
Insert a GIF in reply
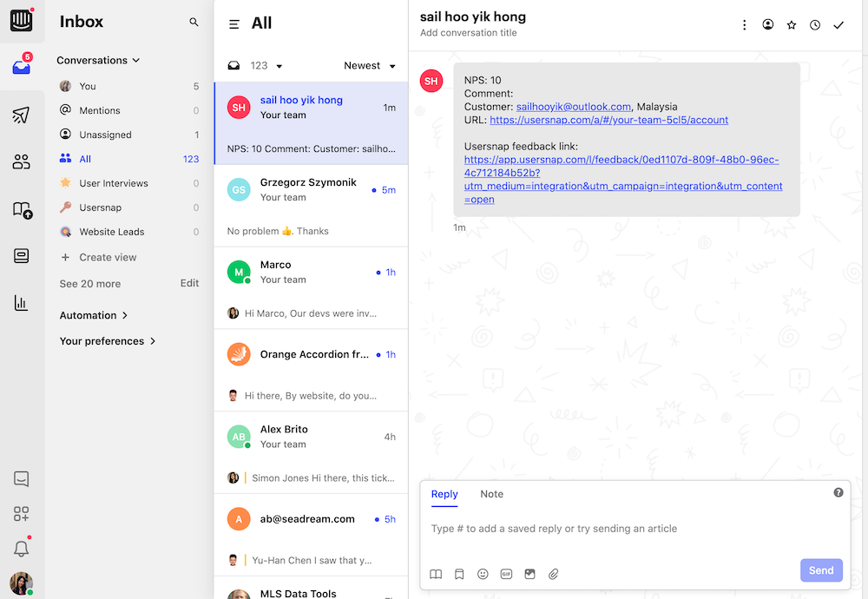tap(507, 574)
